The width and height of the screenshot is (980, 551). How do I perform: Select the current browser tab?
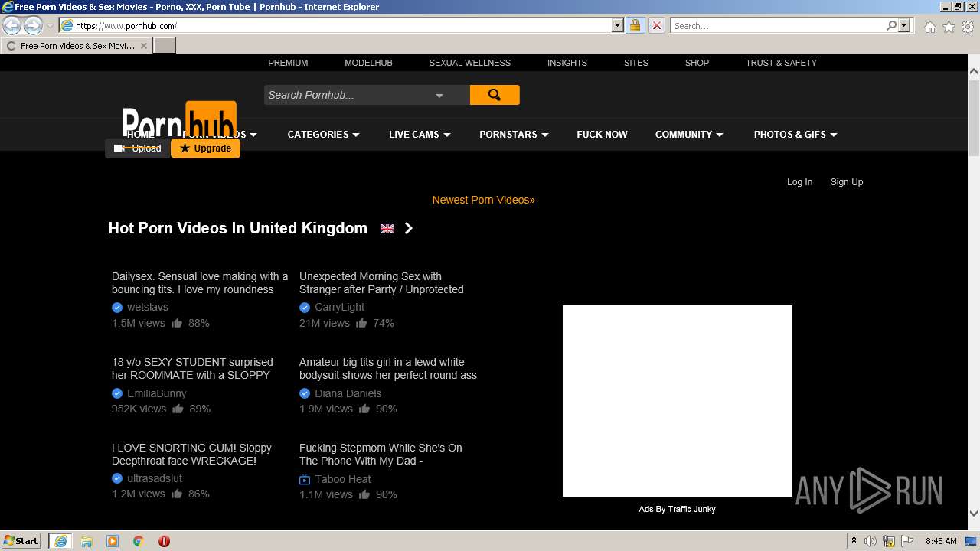[77, 46]
